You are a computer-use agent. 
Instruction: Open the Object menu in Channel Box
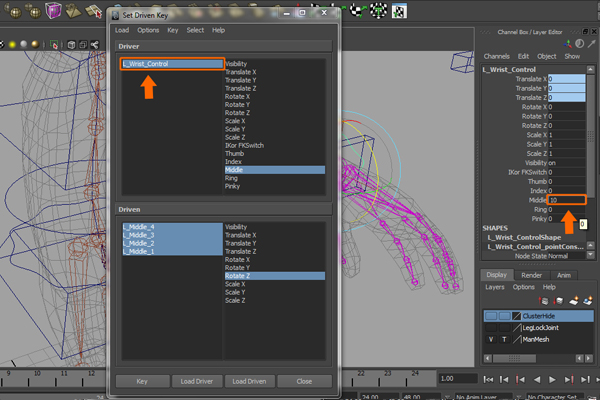point(546,56)
